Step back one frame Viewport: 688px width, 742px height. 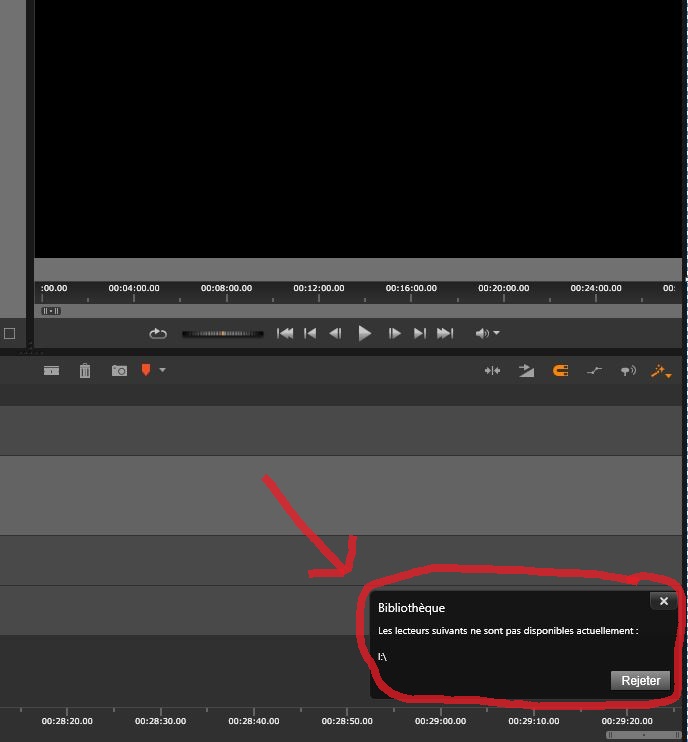pos(335,334)
